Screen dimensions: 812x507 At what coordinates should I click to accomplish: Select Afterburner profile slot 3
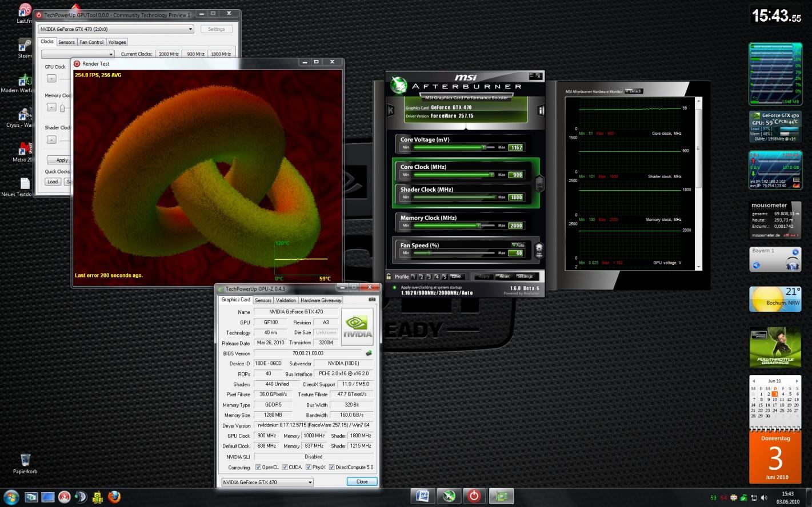coord(429,277)
